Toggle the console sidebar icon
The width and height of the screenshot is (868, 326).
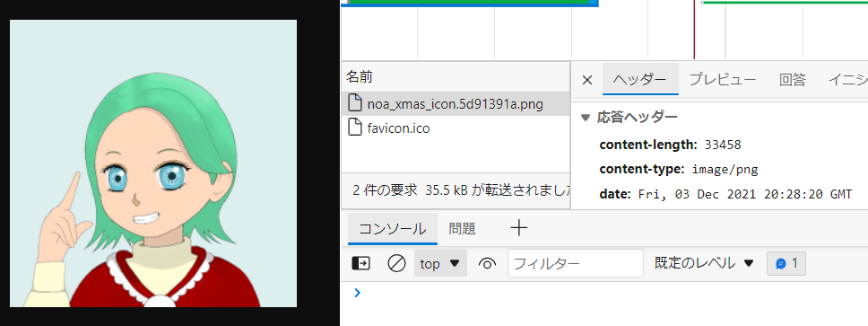[x=361, y=263]
